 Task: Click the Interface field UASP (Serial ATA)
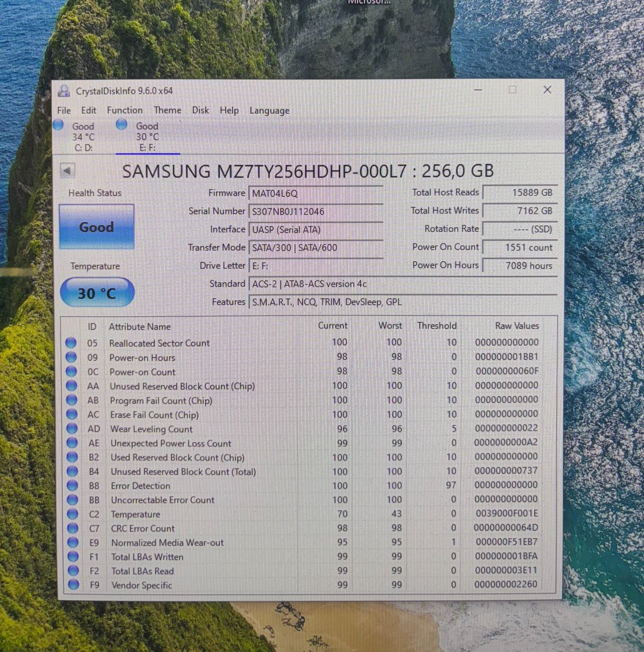316,229
